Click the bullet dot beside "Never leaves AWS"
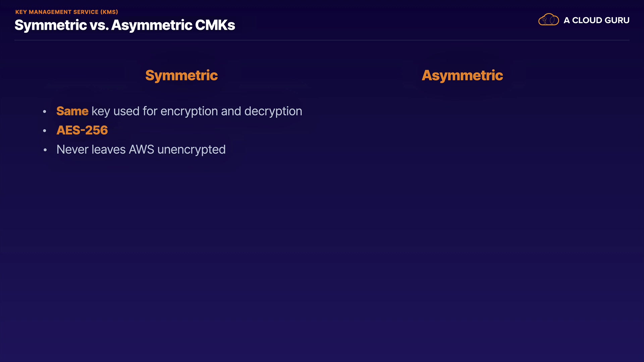The image size is (644, 362). coord(45,150)
